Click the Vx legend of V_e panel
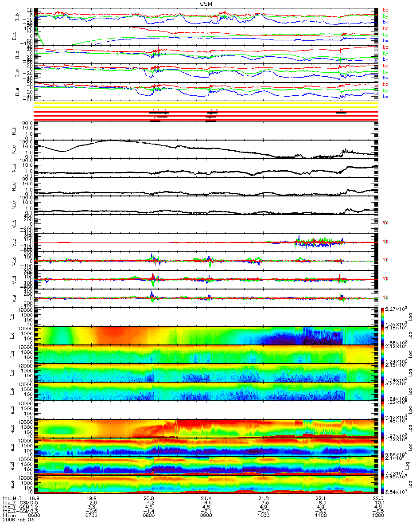Image resolution: width=412 pixels, height=532 pixels. pos(385,296)
